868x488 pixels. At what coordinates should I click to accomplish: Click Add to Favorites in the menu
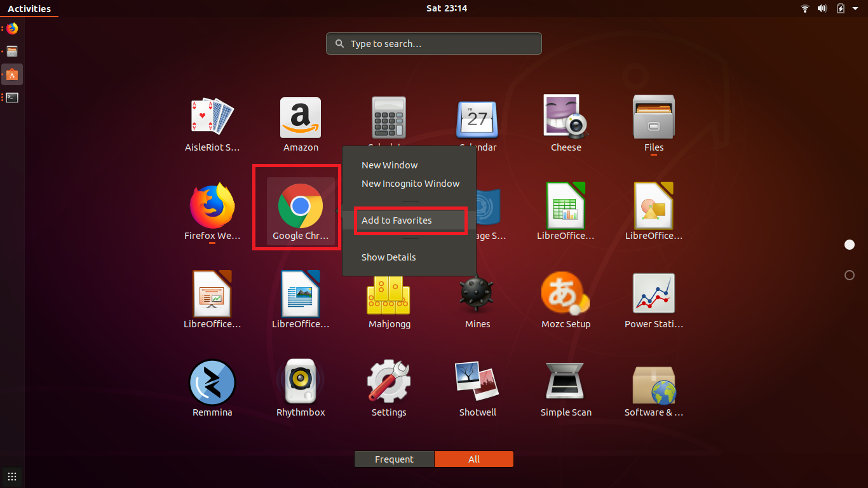pos(409,220)
